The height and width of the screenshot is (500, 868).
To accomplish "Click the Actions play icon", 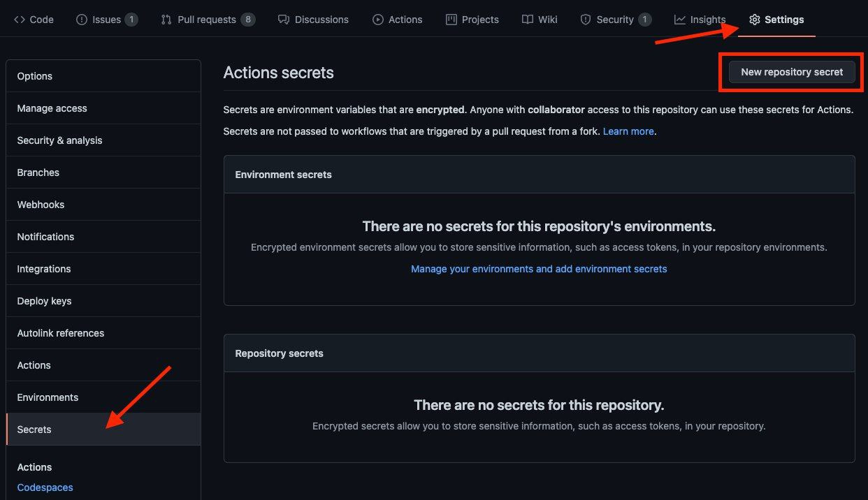I will point(378,20).
